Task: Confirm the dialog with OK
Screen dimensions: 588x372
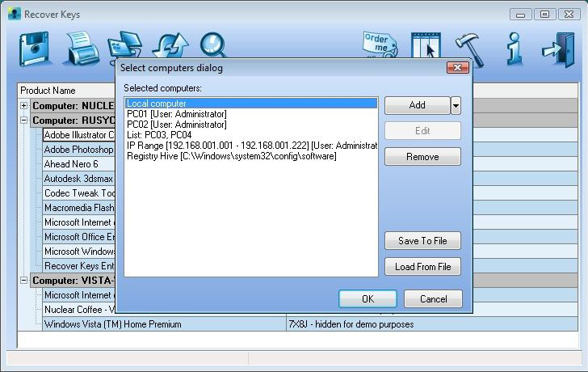Action: [x=367, y=298]
